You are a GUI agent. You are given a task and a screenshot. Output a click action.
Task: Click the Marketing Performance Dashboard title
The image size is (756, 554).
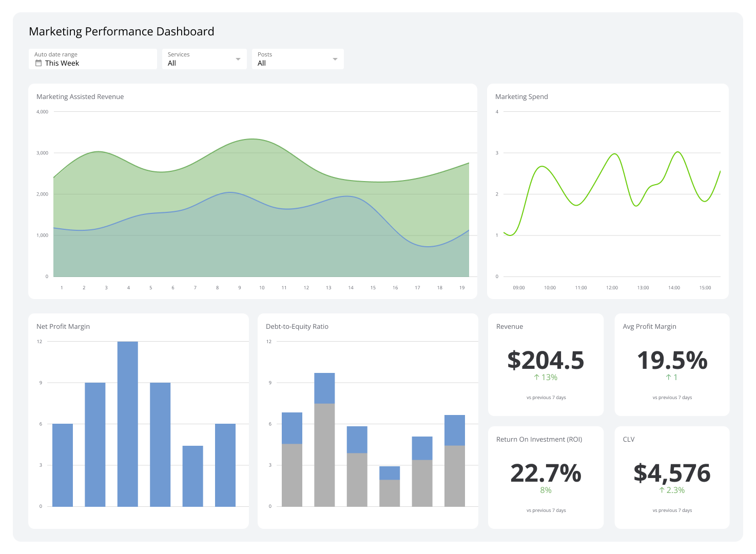[121, 31]
